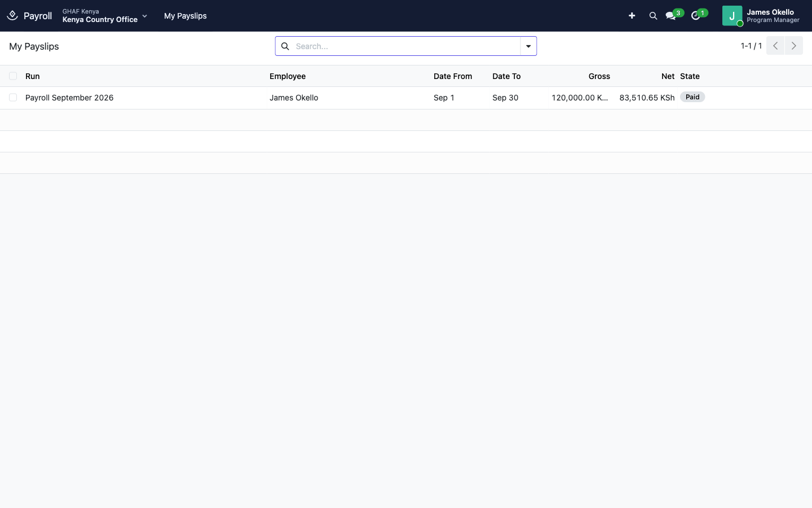Screen dimensions: 812x508
Task: Open the activities clock icon with 1 badge
Action: point(699,15)
